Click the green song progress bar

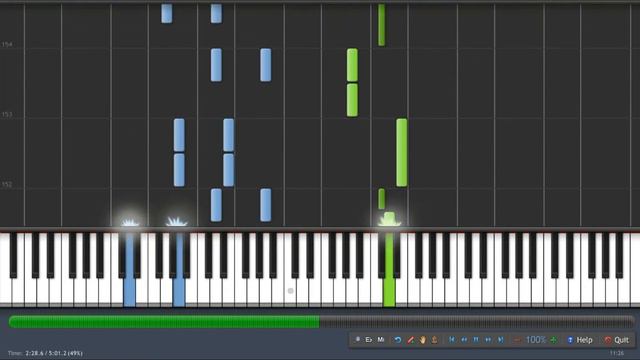(164, 322)
